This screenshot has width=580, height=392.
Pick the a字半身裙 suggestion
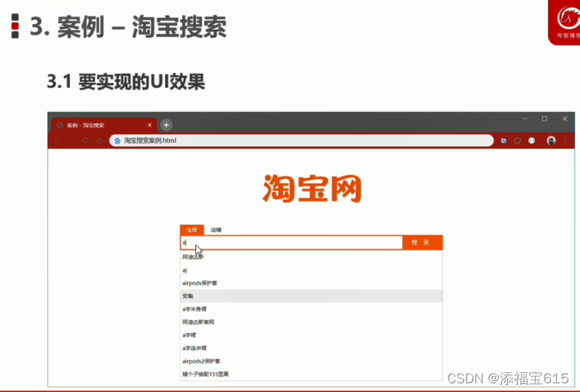[311, 309]
